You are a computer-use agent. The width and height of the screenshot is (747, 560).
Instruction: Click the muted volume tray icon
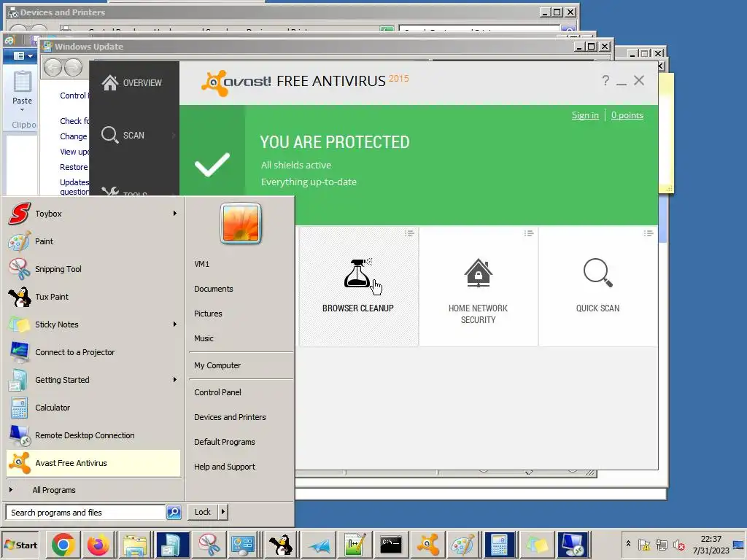[679, 545]
